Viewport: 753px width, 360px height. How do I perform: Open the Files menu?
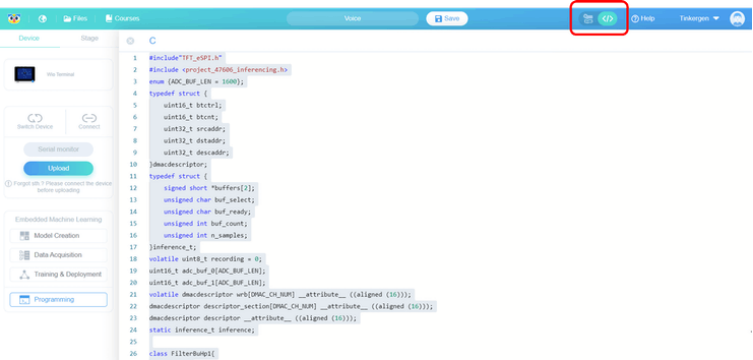75,19
